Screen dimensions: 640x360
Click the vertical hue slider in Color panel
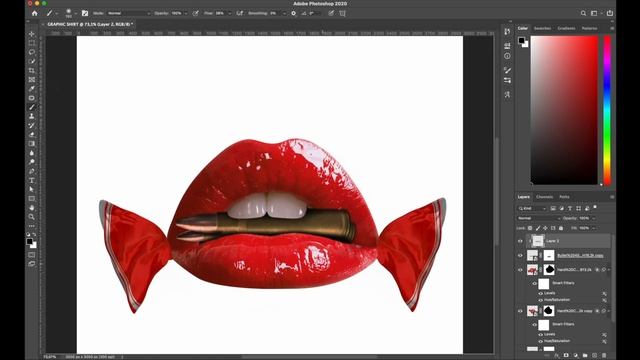click(x=607, y=110)
